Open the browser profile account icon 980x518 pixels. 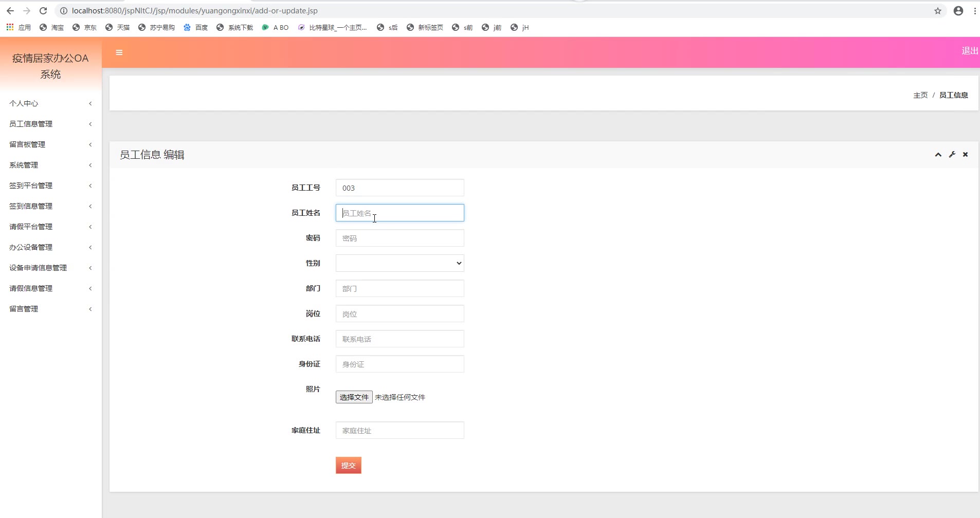pyautogui.click(x=958, y=11)
